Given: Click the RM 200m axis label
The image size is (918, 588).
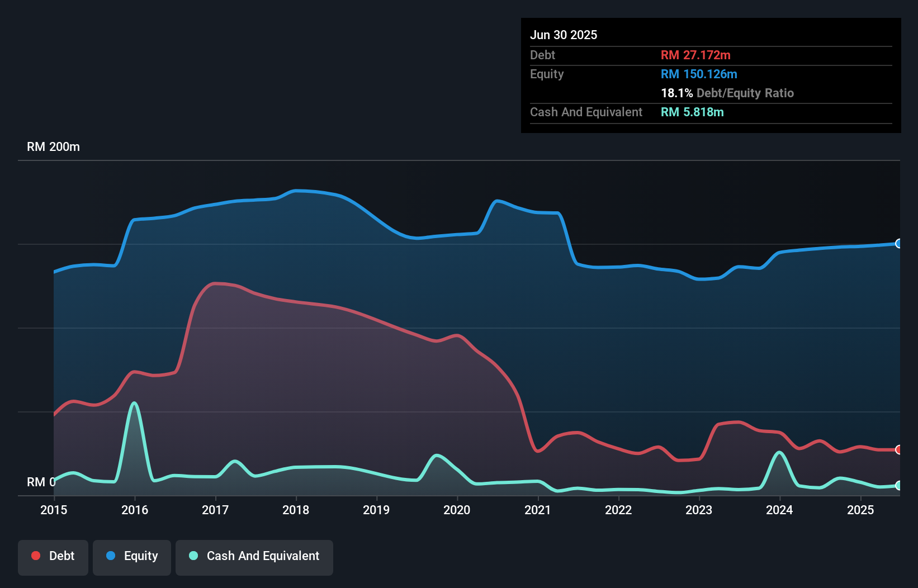Looking at the screenshot, I should [53, 146].
